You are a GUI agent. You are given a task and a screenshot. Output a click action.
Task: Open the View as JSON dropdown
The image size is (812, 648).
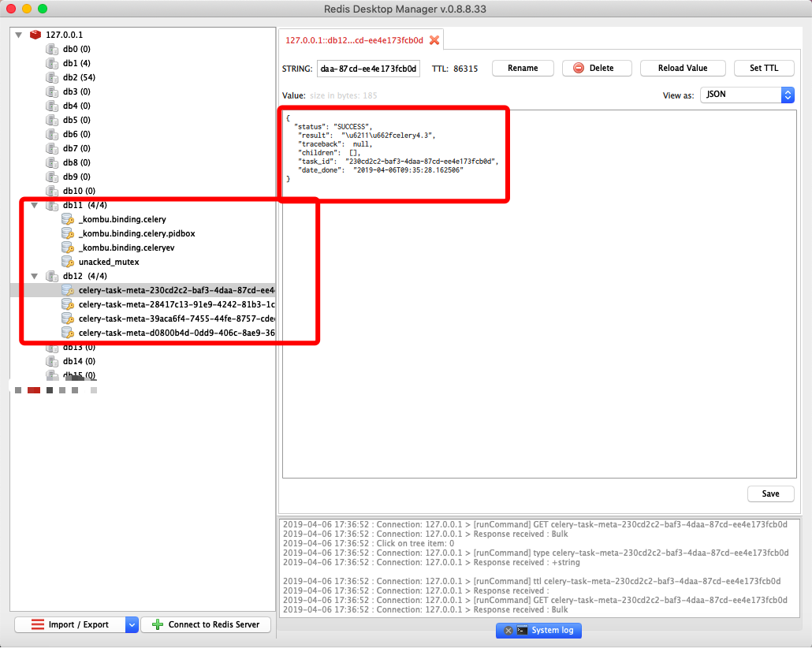[x=747, y=95]
